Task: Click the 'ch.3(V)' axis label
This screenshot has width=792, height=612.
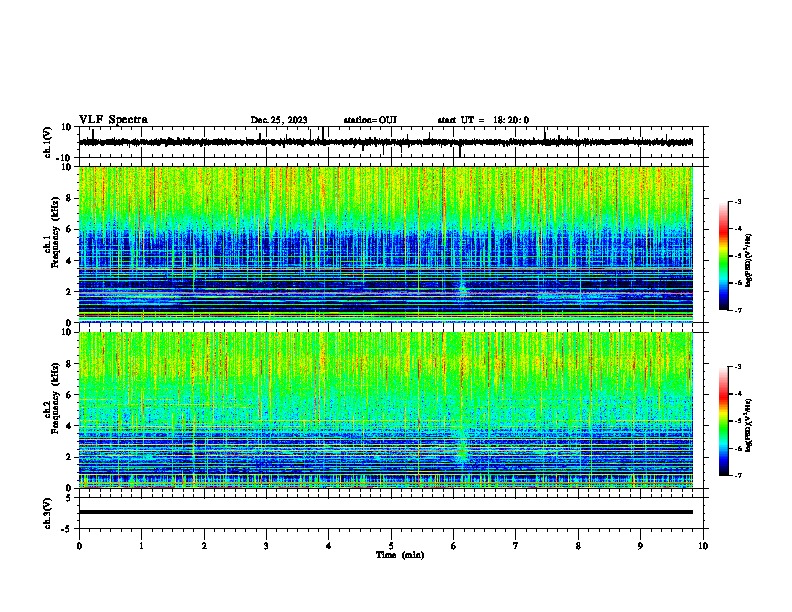Action: pyautogui.click(x=47, y=513)
